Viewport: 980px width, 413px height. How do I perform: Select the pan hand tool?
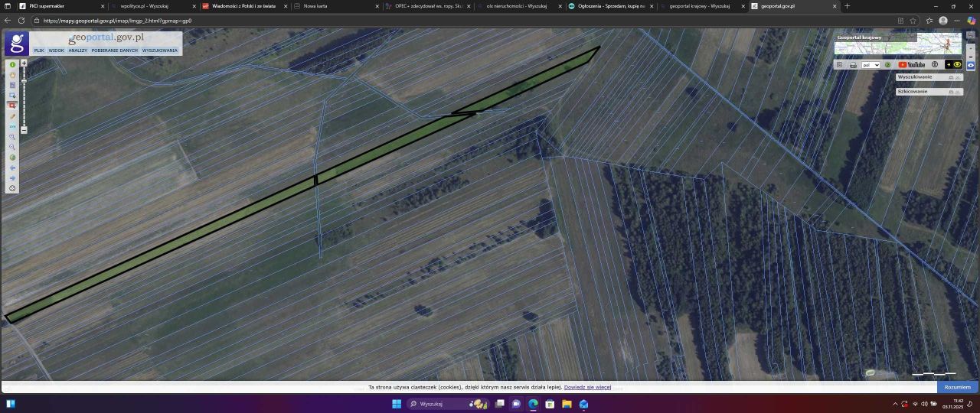tap(12, 75)
